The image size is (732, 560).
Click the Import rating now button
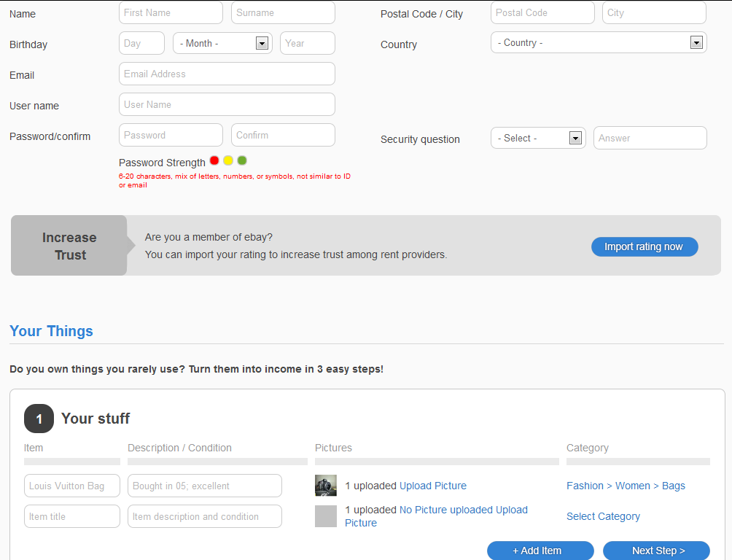pyautogui.click(x=645, y=246)
